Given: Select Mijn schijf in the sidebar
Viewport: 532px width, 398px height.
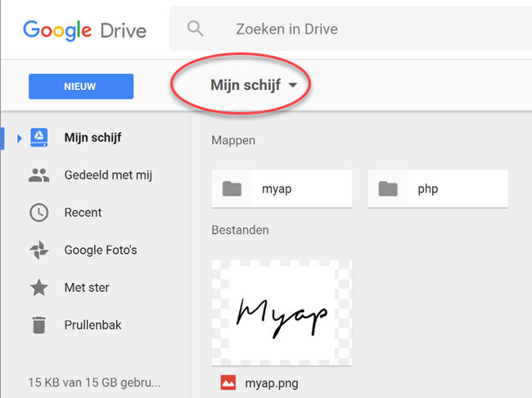Looking at the screenshot, I should tap(93, 138).
